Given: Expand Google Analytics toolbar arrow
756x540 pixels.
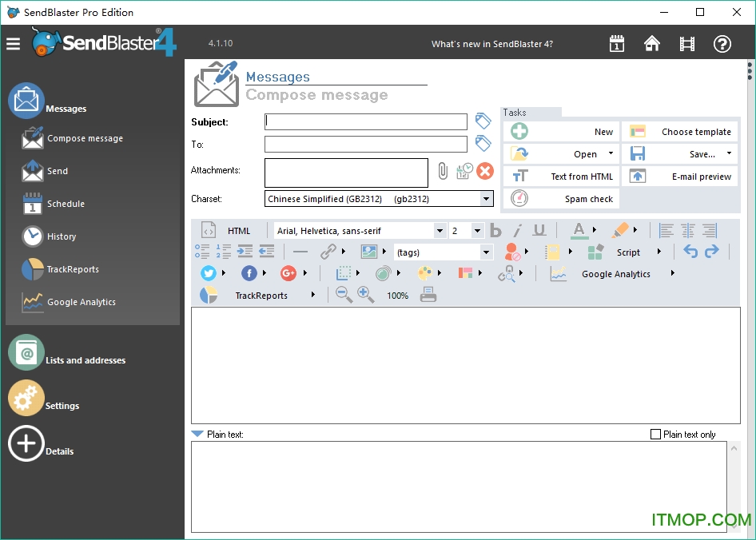Looking at the screenshot, I should (x=673, y=273).
